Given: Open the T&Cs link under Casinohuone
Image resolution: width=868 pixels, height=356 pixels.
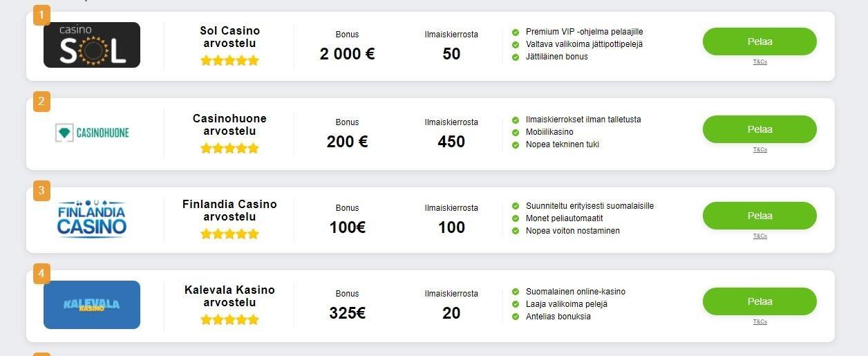Looking at the screenshot, I should 759,150.
